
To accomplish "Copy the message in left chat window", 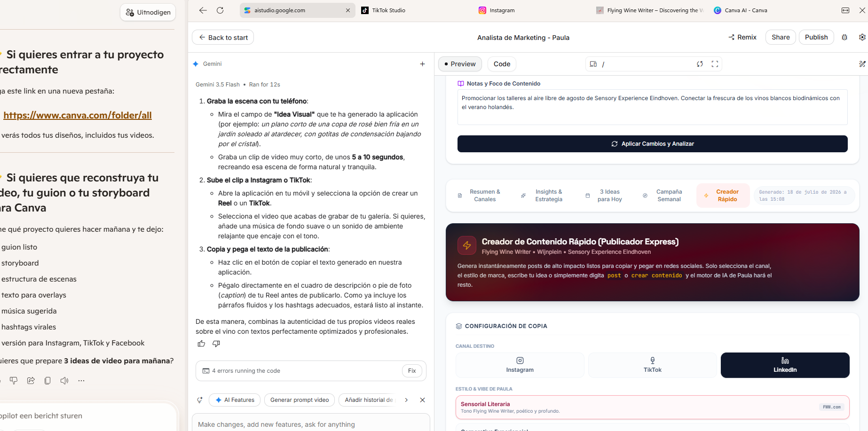I will point(47,381).
